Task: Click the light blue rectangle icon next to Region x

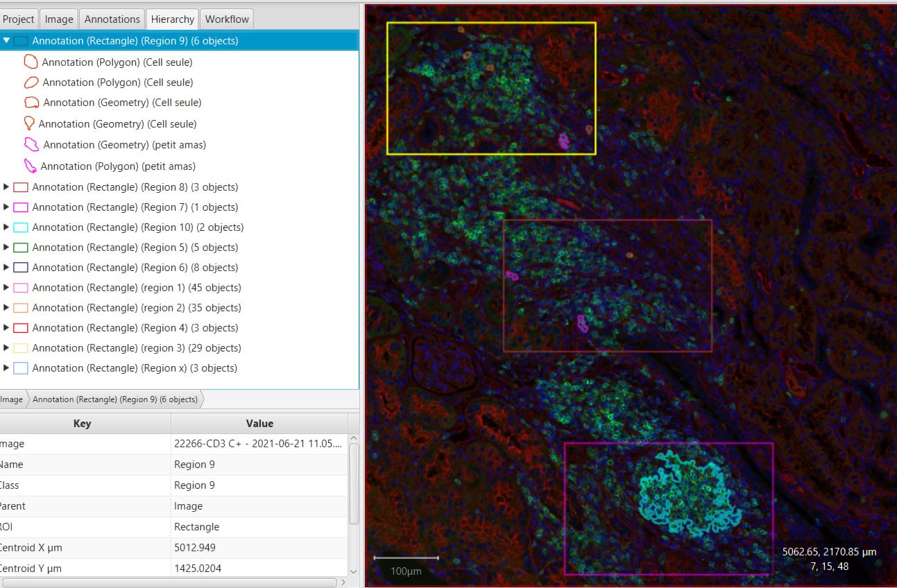Action: coord(19,367)
